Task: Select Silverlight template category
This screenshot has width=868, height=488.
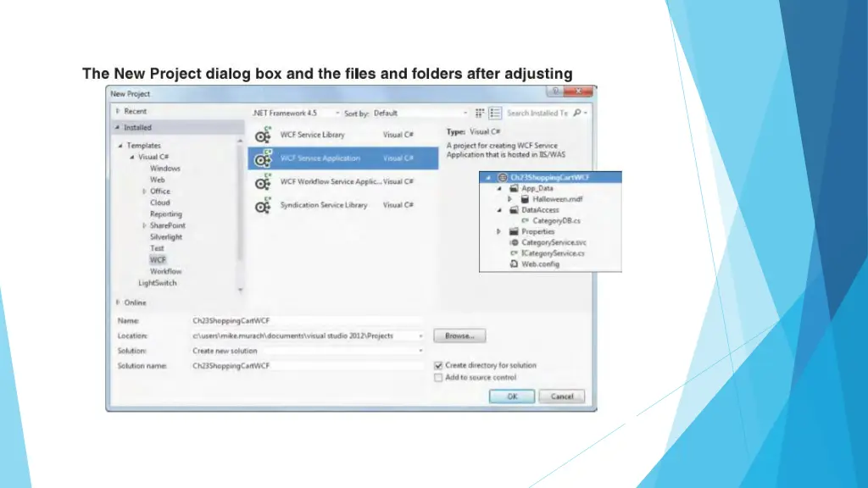Action: [x=166, y=237]
